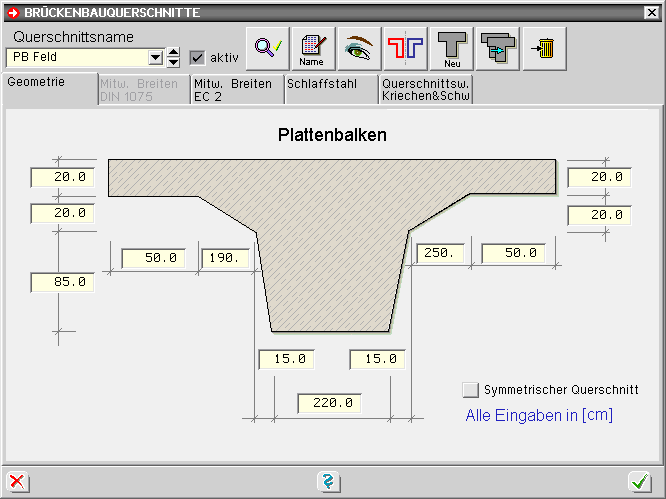The width and height of the screenshot is (666, 499).
Task: Click the copy cross-section icon
Action: click(x=498, y=47)
